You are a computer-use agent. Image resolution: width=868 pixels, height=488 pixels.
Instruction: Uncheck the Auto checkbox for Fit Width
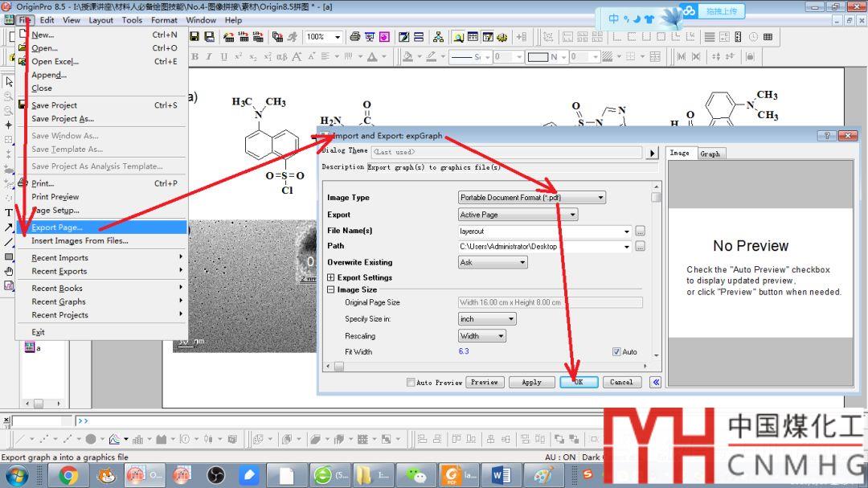pyautogui.click(x=616, y=352)
